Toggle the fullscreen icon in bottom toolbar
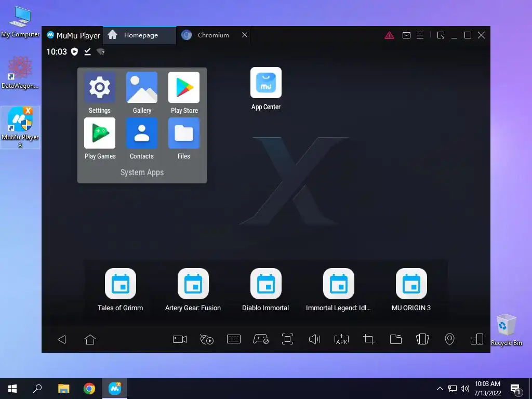 287,339
